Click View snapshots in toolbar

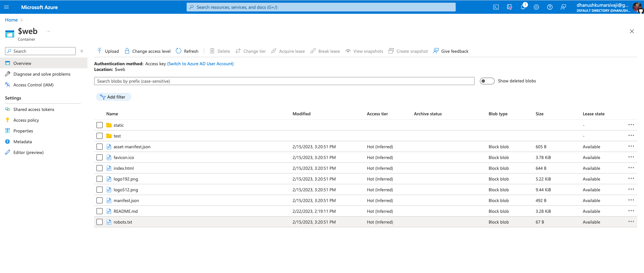point(364,51)
